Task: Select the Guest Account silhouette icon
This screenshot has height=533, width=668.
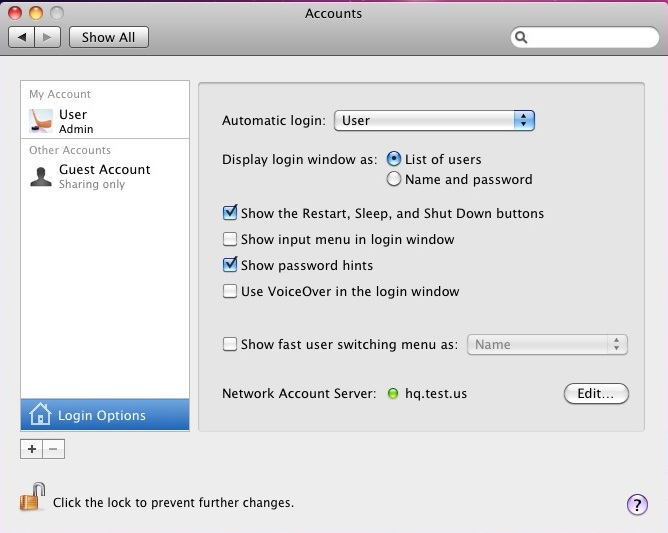Action: (x=41, y=176)
